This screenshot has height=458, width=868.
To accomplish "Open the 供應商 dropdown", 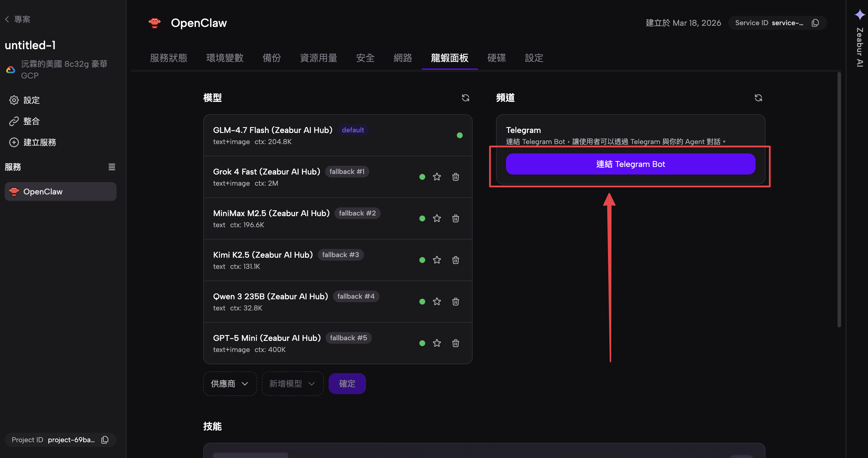I will (x=230, y=384).
